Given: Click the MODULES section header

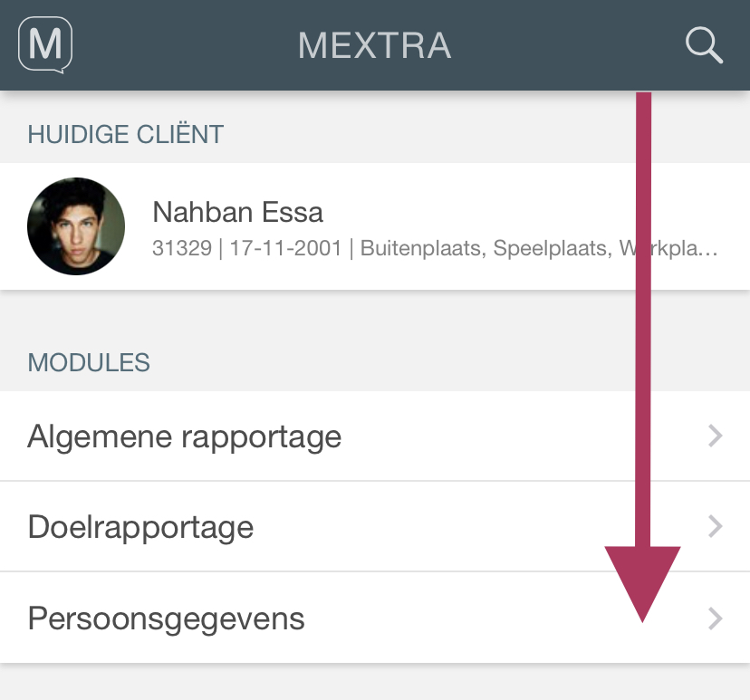Looking at the screenshot, I should coord(89,362).
